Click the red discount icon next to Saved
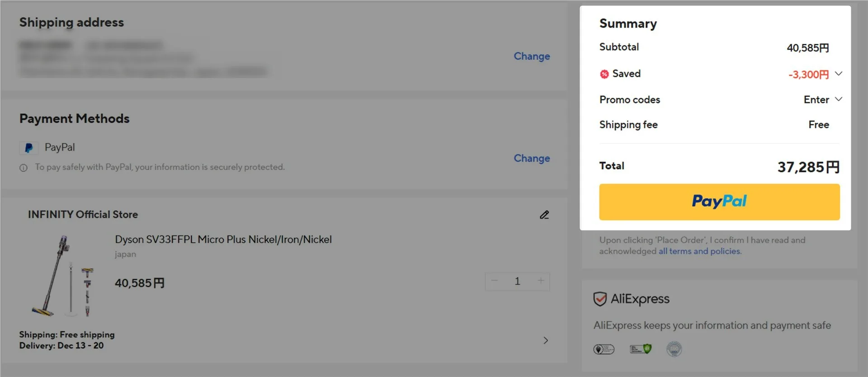The width and height of the screenshot is (868, 377). [x=604, y=74]
